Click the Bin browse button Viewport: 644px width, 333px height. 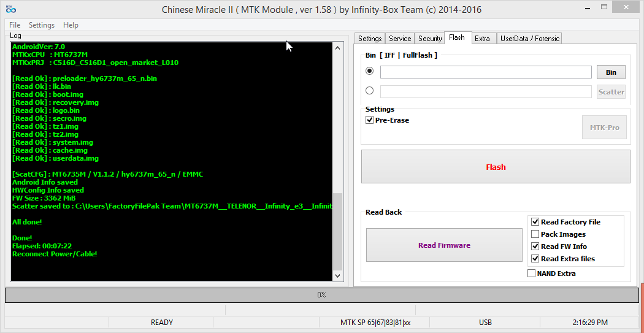611,72
